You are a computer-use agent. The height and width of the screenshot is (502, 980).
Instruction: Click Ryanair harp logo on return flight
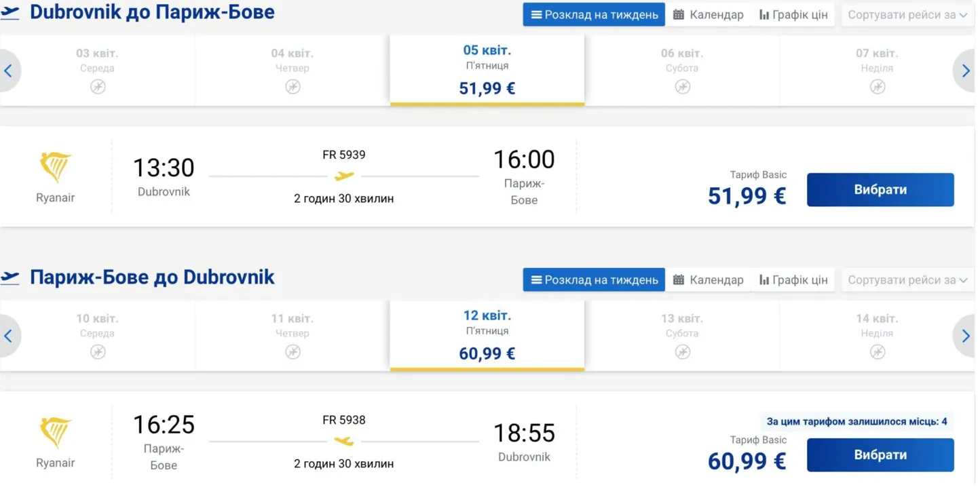56,433
